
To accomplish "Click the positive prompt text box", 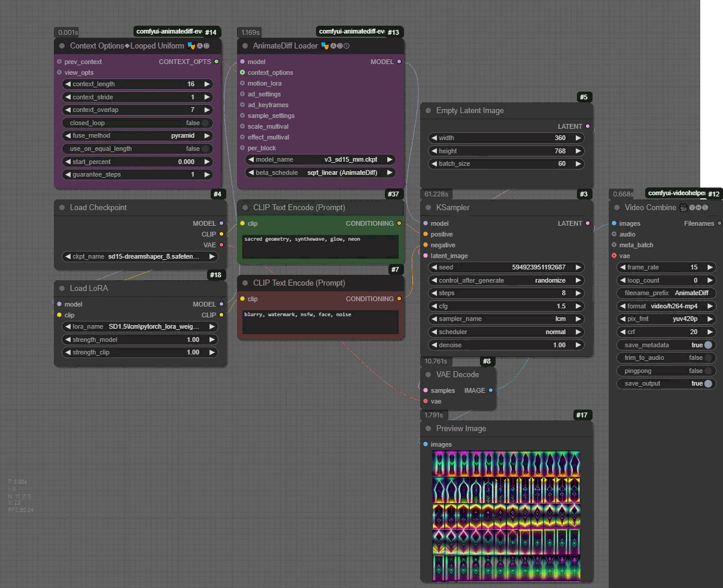I will 321,246.
